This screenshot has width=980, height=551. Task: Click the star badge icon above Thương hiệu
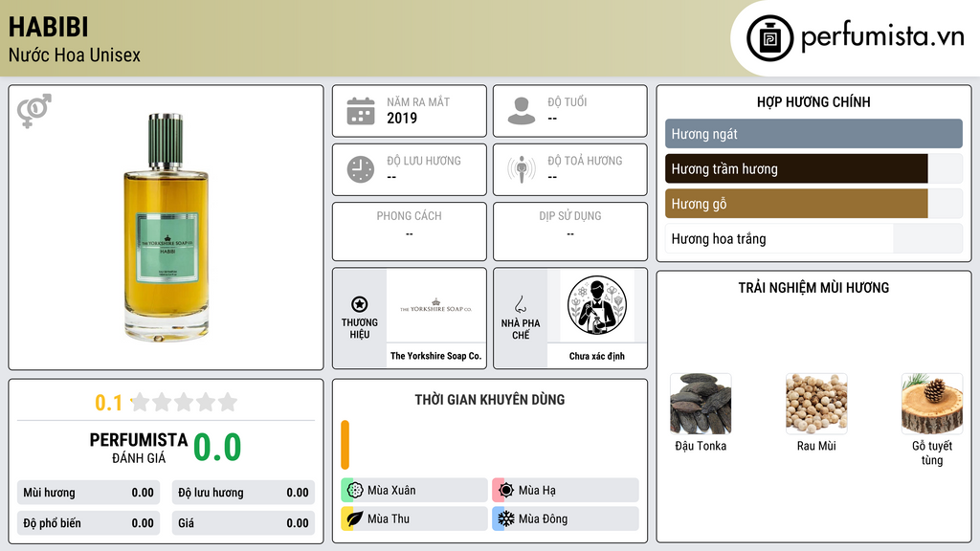pos(360,304)
